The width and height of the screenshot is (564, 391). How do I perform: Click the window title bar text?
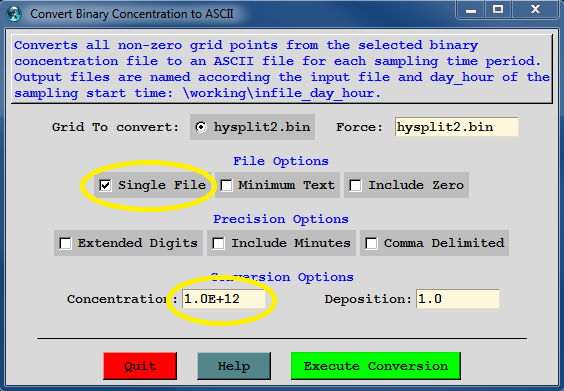click(x=132, y=14)
